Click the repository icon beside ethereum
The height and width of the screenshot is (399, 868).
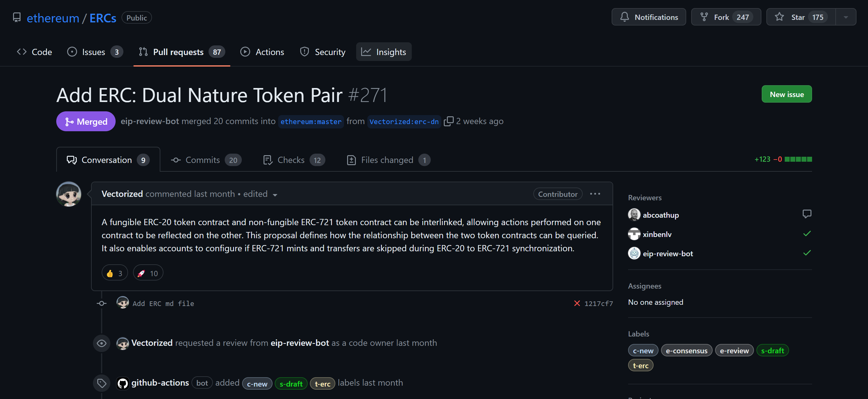click(16, 17)
